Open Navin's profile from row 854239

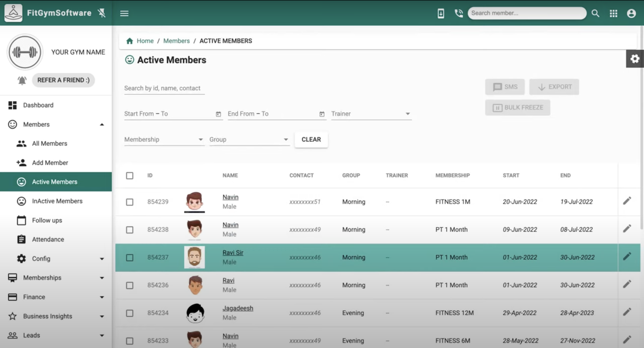(230, 197)
